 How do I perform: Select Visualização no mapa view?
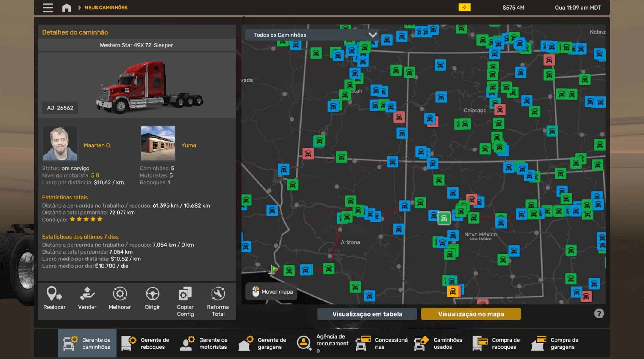(x=471, y=314)
